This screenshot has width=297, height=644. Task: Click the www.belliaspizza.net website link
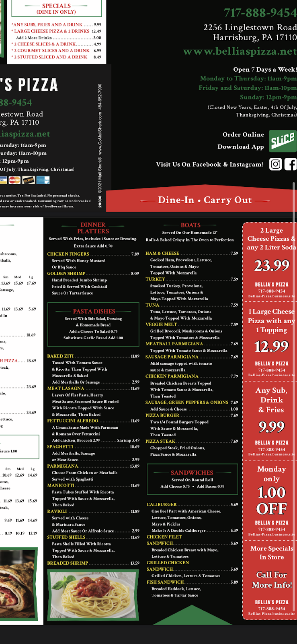point(240,52)
